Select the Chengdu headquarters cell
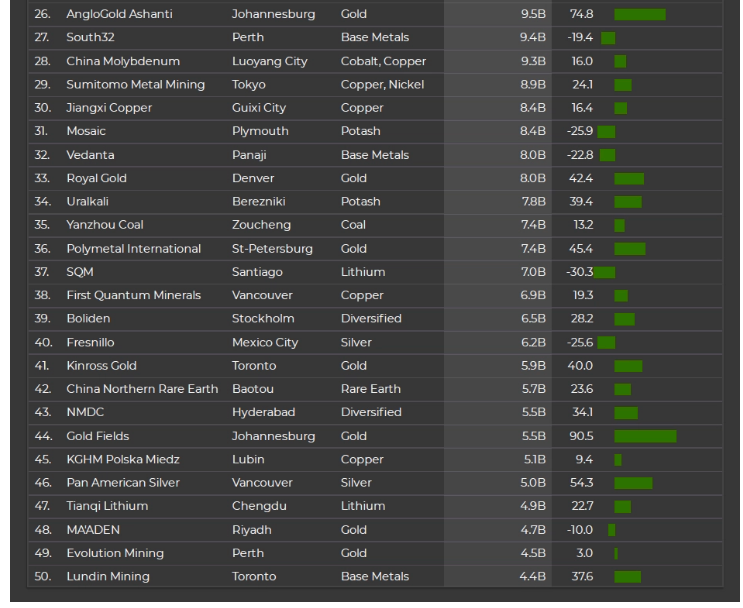This screenshot has height=608, width=743. tap(259, 506)
